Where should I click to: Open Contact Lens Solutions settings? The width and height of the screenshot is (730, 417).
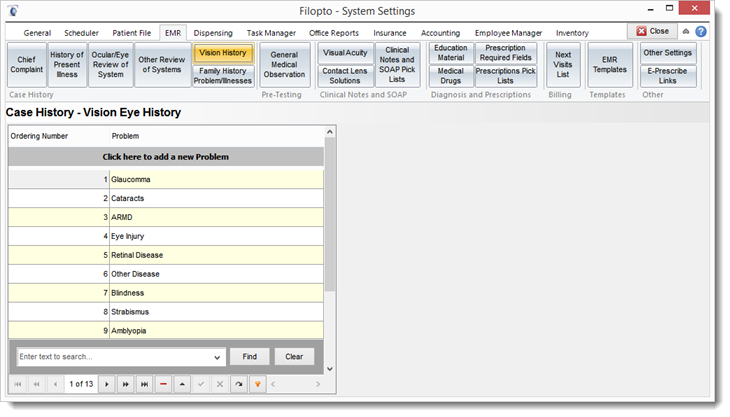pos(345,76)
